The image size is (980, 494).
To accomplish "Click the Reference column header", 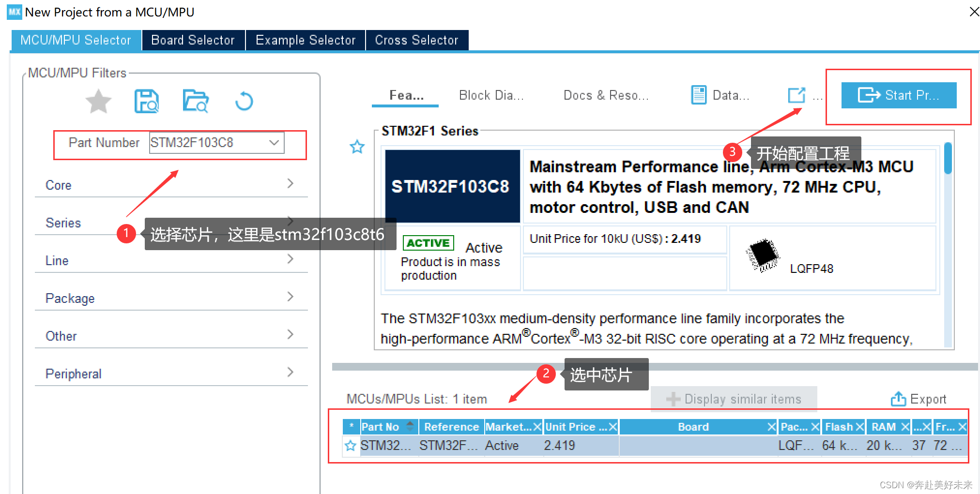I will click(x=451, y=427).
